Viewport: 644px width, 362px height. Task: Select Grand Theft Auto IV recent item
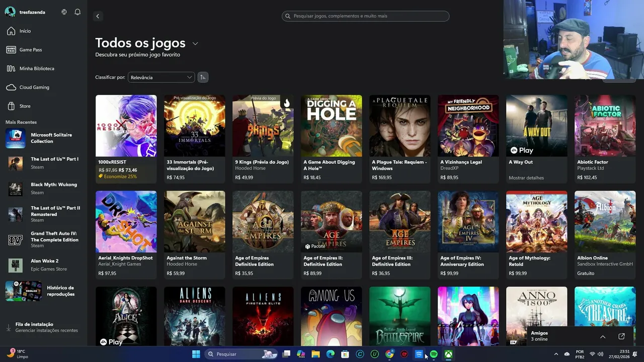coord(43,240)
